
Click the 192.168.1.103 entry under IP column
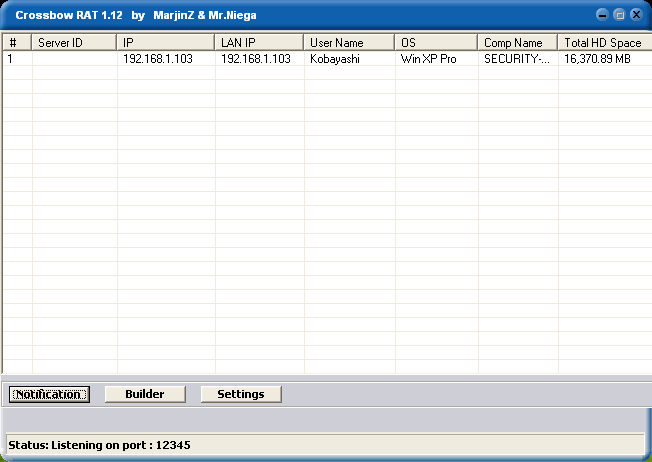pos(158,59)
